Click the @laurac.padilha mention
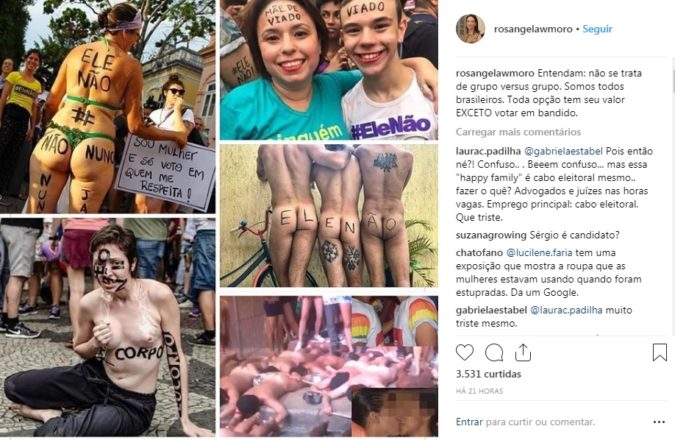 point(566,310)
